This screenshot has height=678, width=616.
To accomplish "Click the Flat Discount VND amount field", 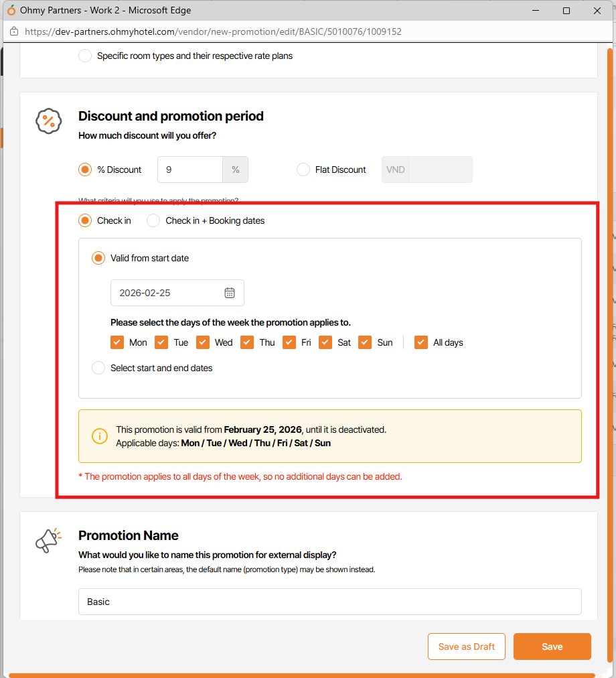I will tap(441, 169).
